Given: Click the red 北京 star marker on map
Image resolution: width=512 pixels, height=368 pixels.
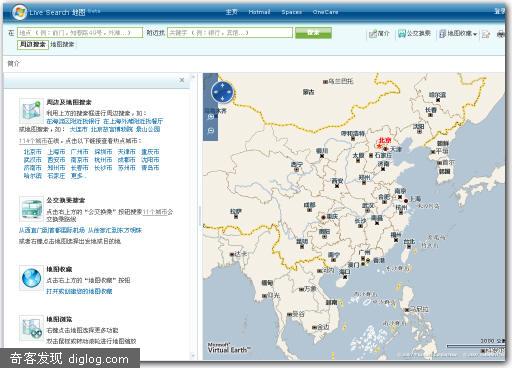Looking at the screenshot, I should pos(379,146).
